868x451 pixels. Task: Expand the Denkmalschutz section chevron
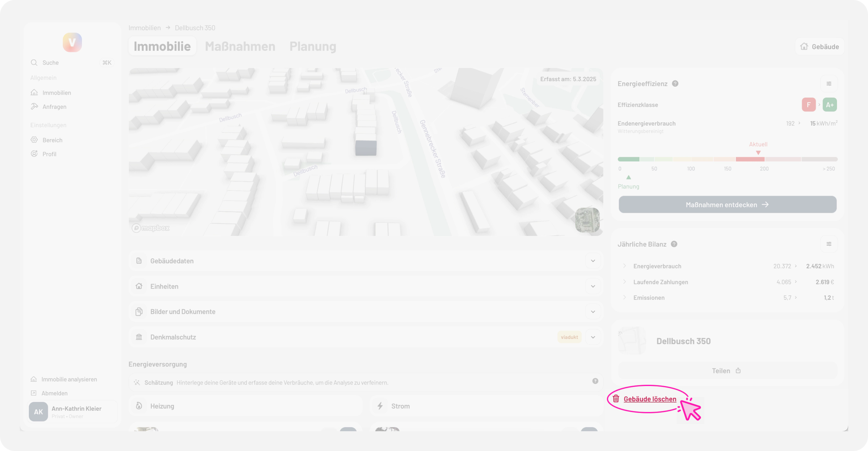coord(593,337)
